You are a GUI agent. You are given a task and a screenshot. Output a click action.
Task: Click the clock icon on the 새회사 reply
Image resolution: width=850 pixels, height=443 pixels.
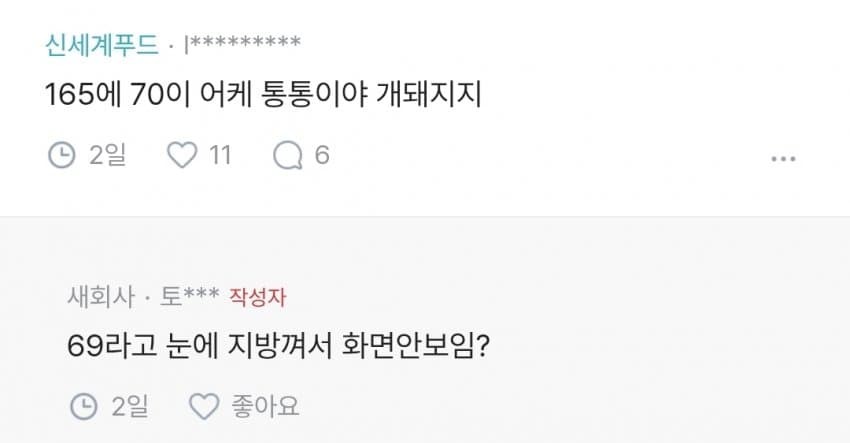(x=84, y=406)
